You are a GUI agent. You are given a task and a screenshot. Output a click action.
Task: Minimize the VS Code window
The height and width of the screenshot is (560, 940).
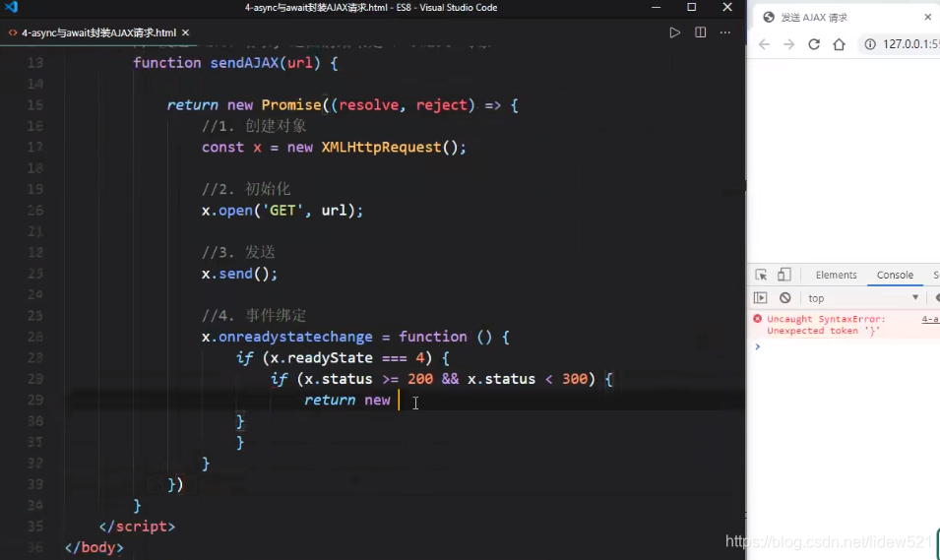(656, 7)
